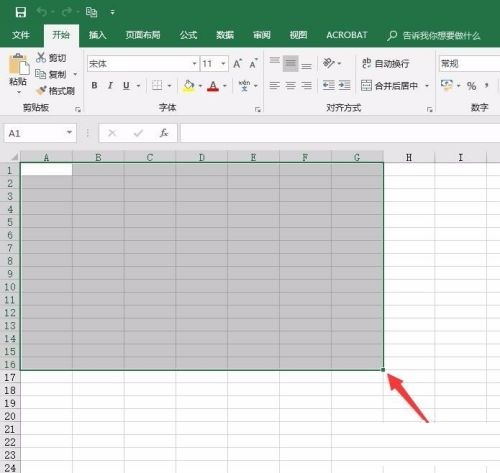Select Align Right icon

[306, 86]
